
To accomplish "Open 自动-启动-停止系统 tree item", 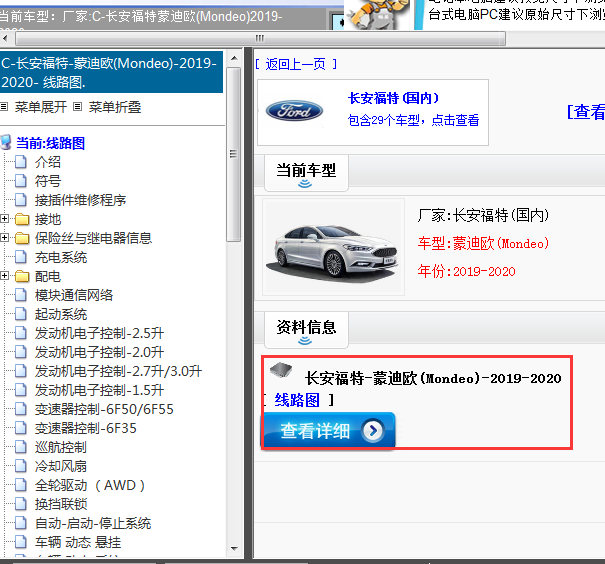I will click(93, 523).
